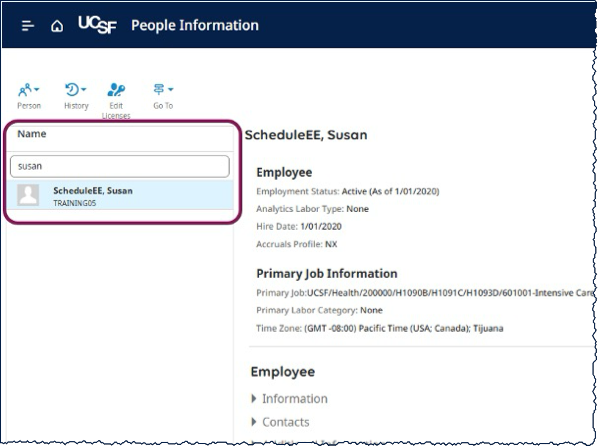Open the Person toolbar icon
The width and height of the screenshot is (598, 446).
tap(25, 90)
